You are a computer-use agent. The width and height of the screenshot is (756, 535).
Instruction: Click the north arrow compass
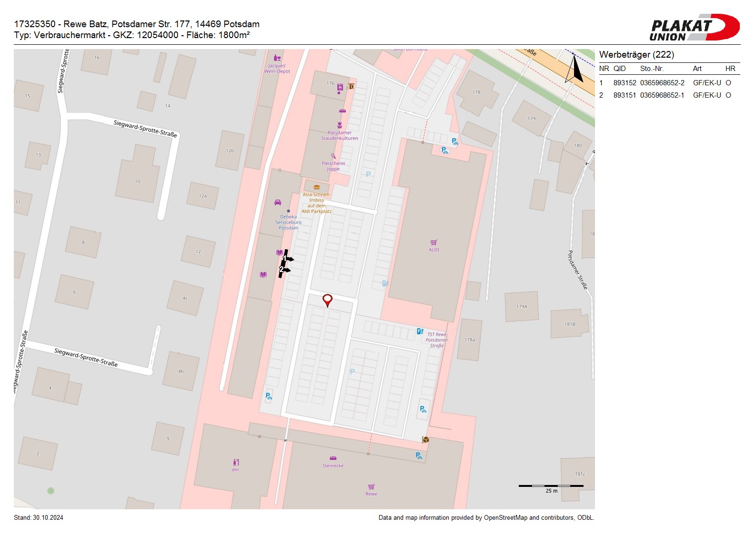point(575,70)
